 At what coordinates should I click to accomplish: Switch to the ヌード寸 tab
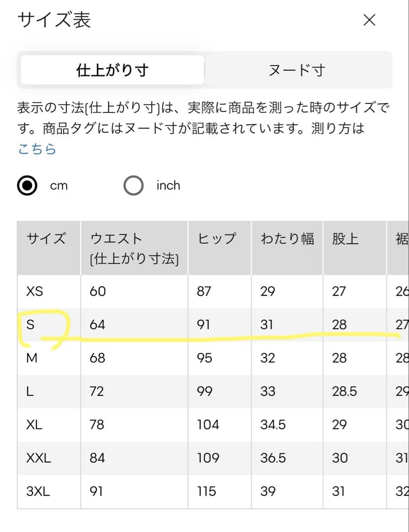tap(297, 70)
